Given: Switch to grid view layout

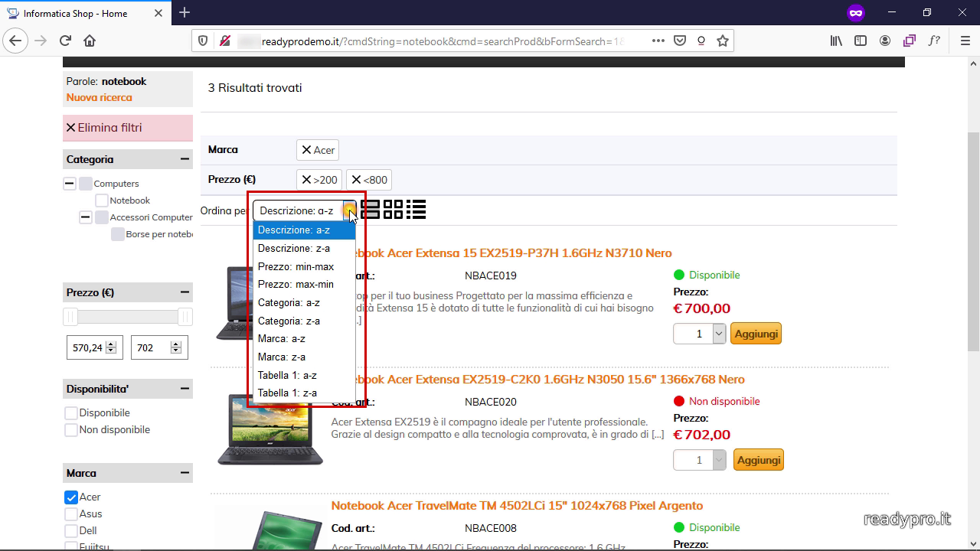Looking at the screenshot, I should click(393, 209).
